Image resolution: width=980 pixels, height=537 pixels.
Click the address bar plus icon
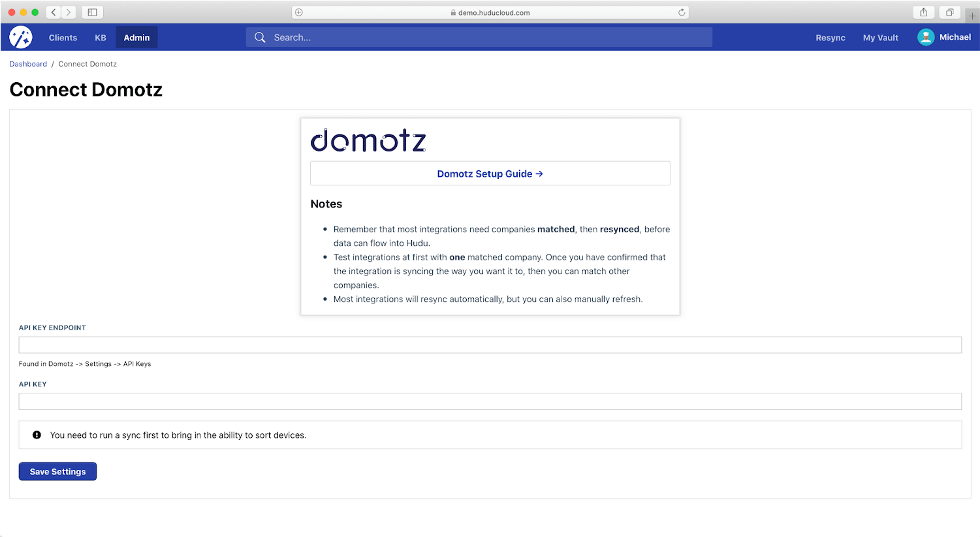(x=299, y=12)
